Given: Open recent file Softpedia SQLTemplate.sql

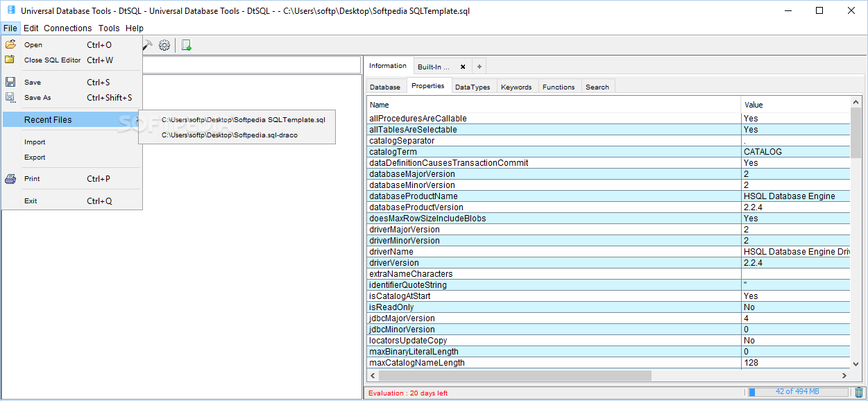Looking at the screenshot, I should click(237, 119).
